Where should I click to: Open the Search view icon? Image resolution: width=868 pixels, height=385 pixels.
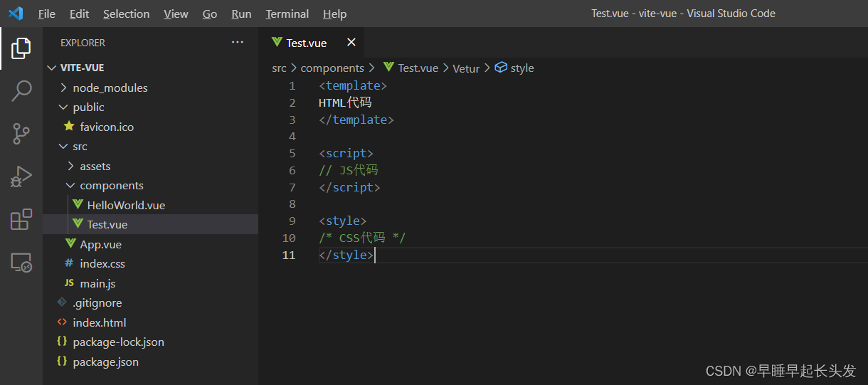point(21,91)
